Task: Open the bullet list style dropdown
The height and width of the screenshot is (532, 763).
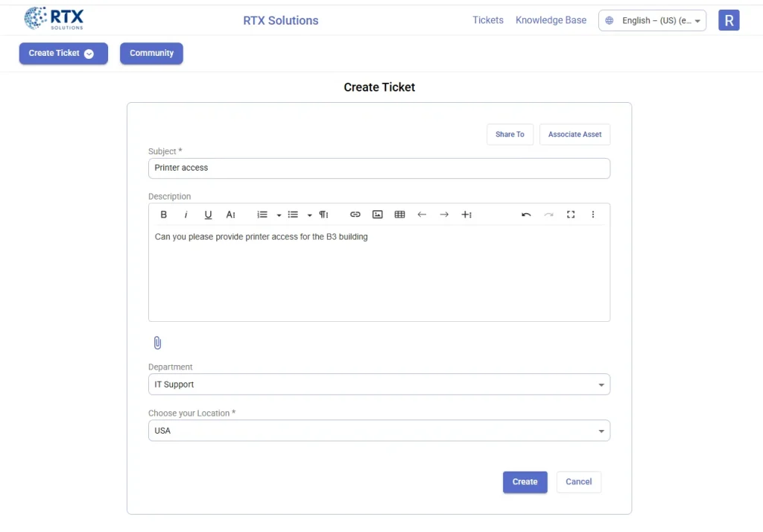Action: tap(309, 215)
